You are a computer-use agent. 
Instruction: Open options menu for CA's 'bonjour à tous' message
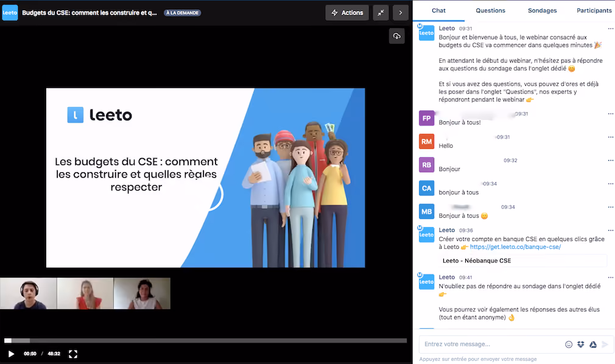point(610,184)
